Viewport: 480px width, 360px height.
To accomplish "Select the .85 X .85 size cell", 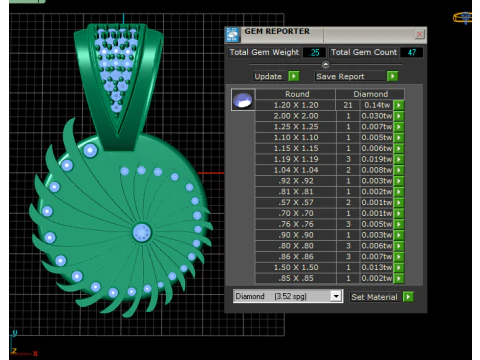I will (296, 278).
